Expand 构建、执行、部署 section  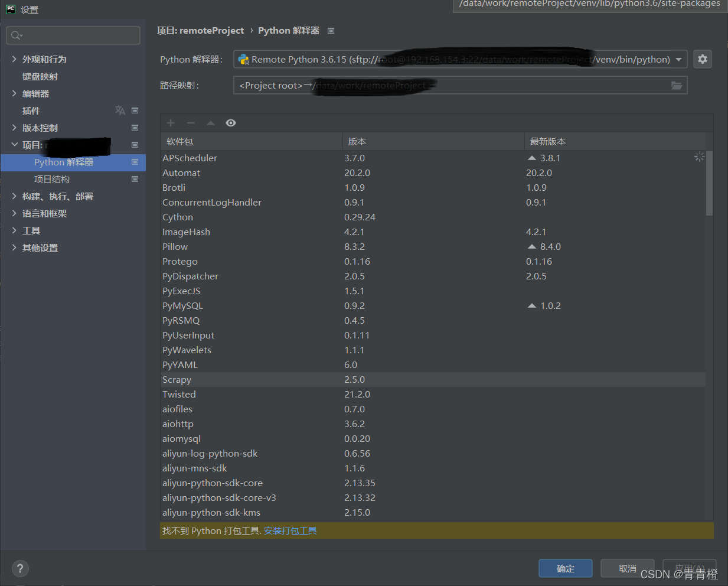(14, 196)
